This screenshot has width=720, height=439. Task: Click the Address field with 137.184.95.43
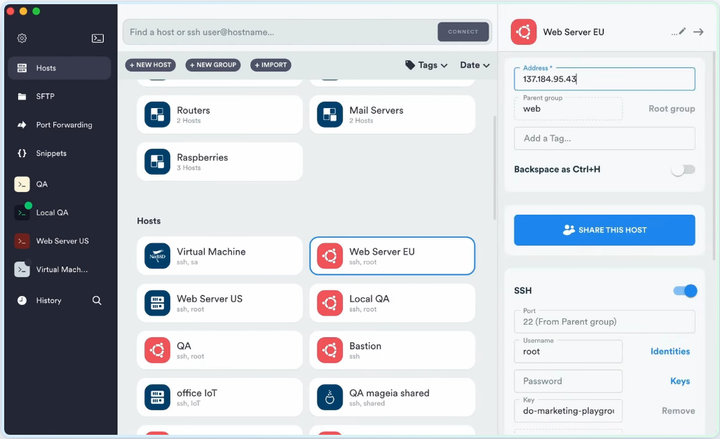[604, 79]
